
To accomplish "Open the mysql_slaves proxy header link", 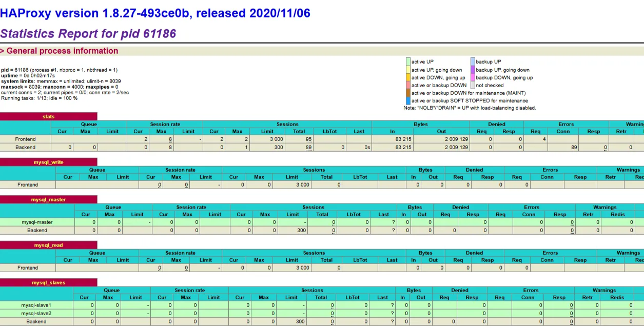I will coord(48,282).
